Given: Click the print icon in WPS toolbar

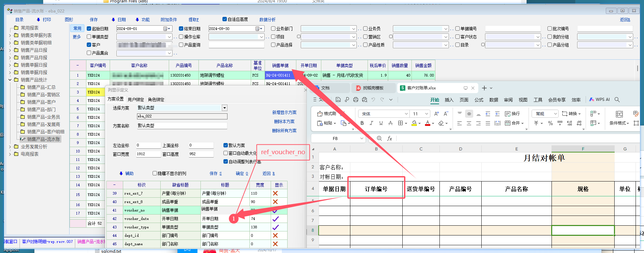Looking at the screenshot, I should [356, 100].
